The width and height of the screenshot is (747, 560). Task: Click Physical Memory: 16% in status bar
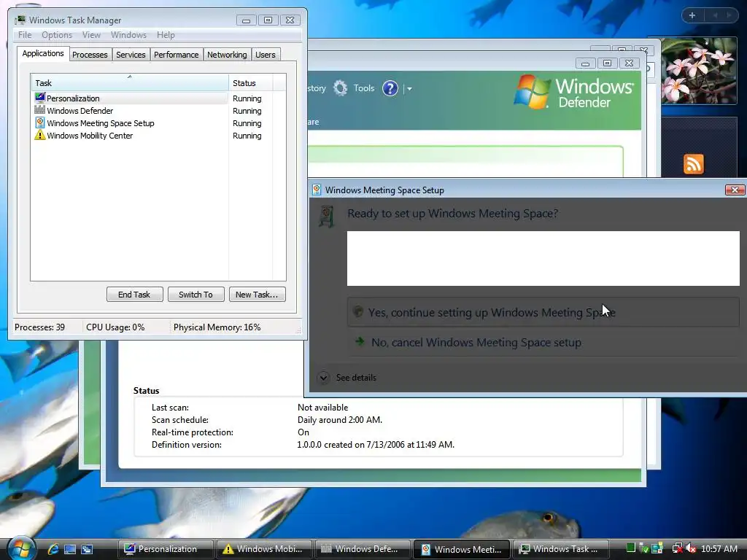point(217,327)
